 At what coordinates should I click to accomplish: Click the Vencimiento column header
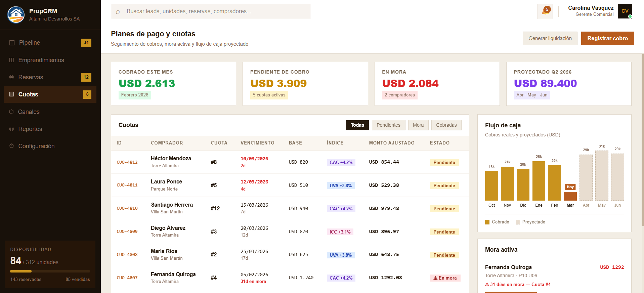(257, 143)
